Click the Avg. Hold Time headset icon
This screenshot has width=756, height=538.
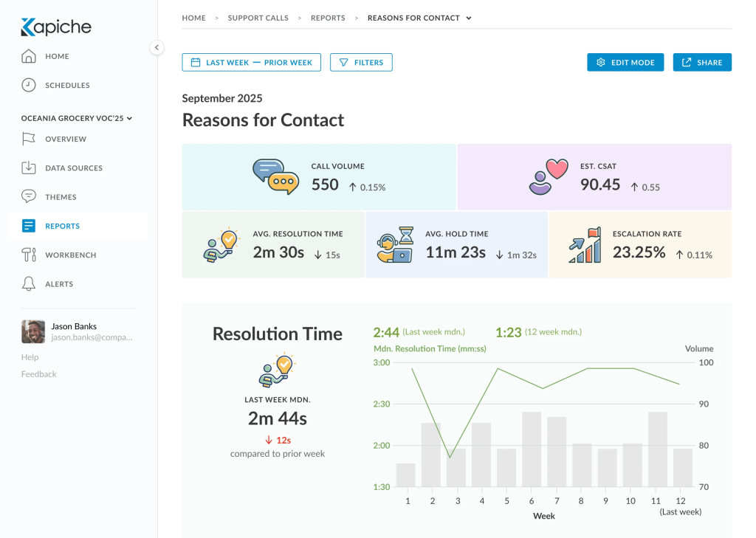pos(396,245)
